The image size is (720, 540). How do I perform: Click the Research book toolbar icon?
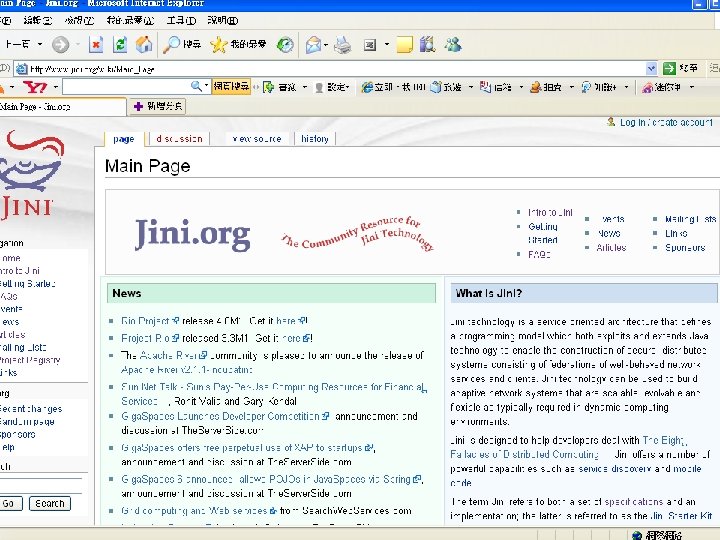[x=428, y=45]
